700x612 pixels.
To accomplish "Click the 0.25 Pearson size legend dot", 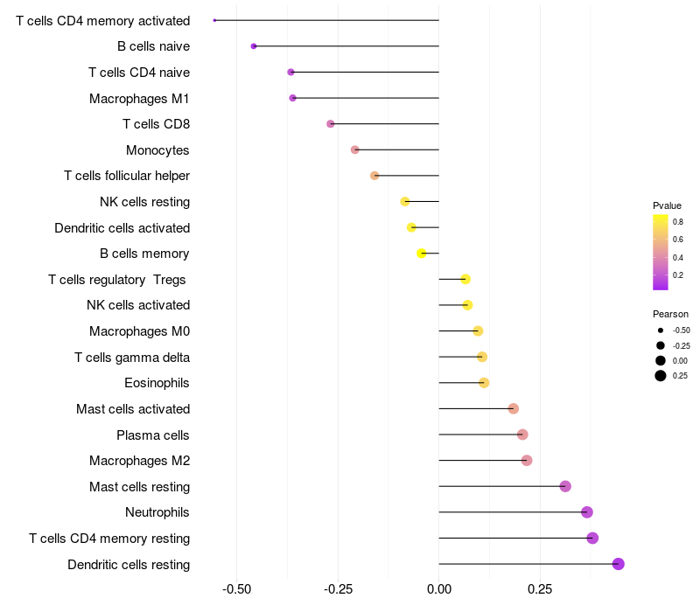I will coord(661,376).
